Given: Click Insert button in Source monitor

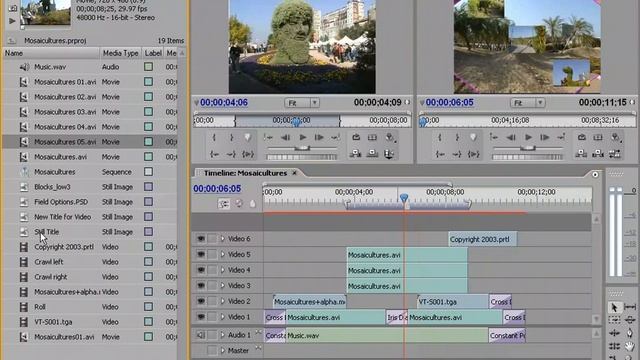Looking at the screenshot, I should [356, 154].
